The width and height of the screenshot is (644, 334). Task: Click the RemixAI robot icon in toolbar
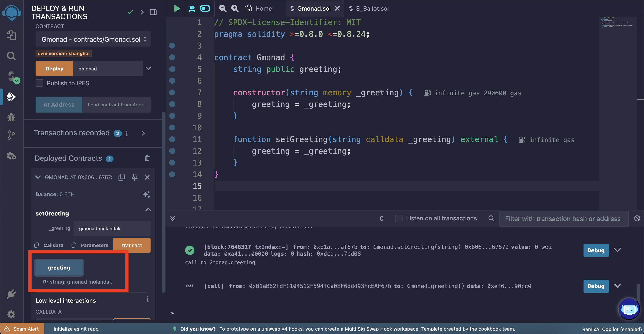tap(192, 9)
